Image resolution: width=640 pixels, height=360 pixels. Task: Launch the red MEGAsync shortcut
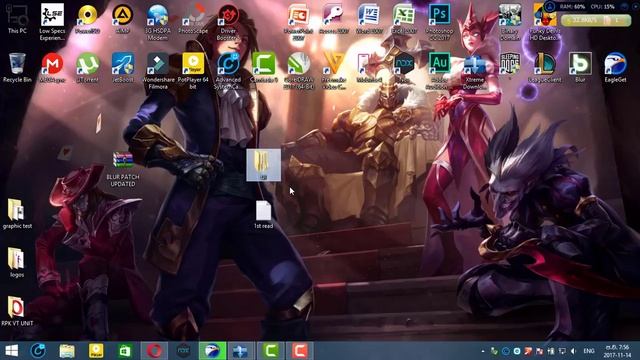[52, 68]
